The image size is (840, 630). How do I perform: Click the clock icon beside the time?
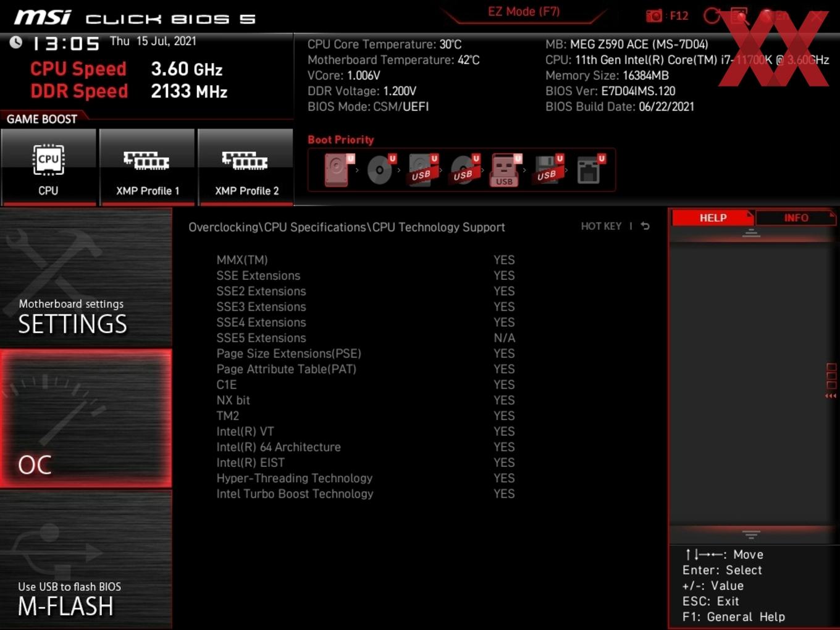[16, 42]
